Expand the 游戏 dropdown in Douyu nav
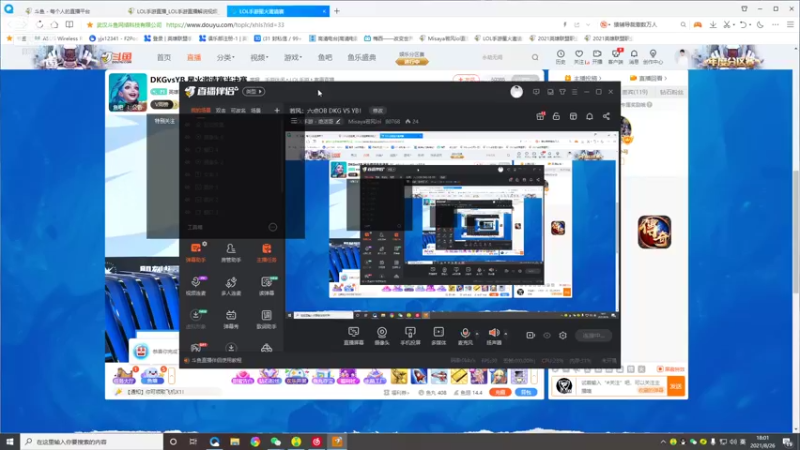This screenshot has width=800, height=450. pyautogui.click(x=293, y=57)
